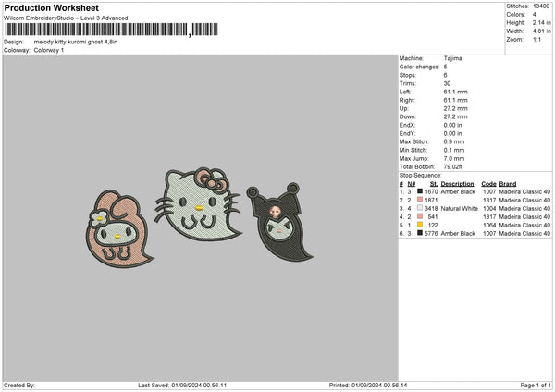555x392 pixels.
Task: Select 'Amber Black' in stop row 6
Action: coord(458,234)
